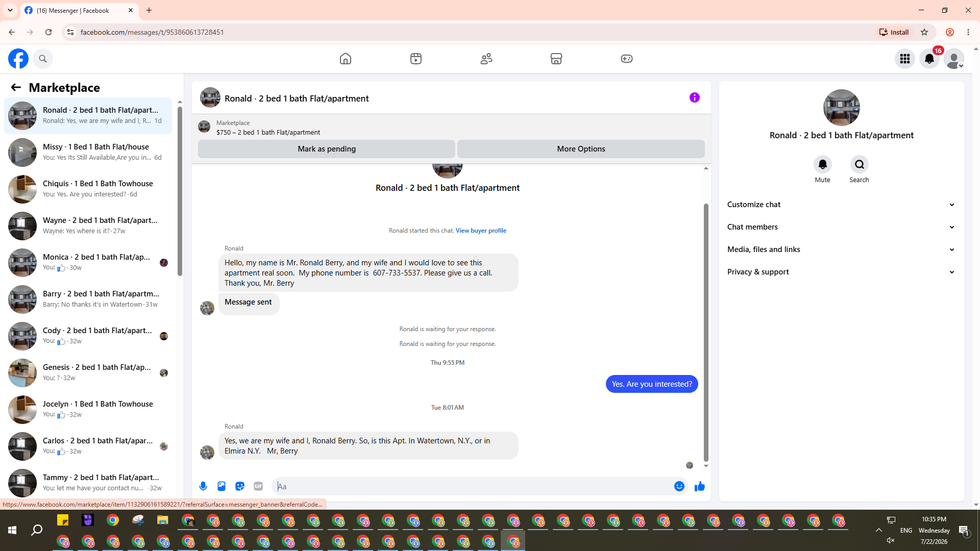Open More Options for the listing
Viewport: 980px width, 551px height.
pyautogui.click(x=581, y=149)
